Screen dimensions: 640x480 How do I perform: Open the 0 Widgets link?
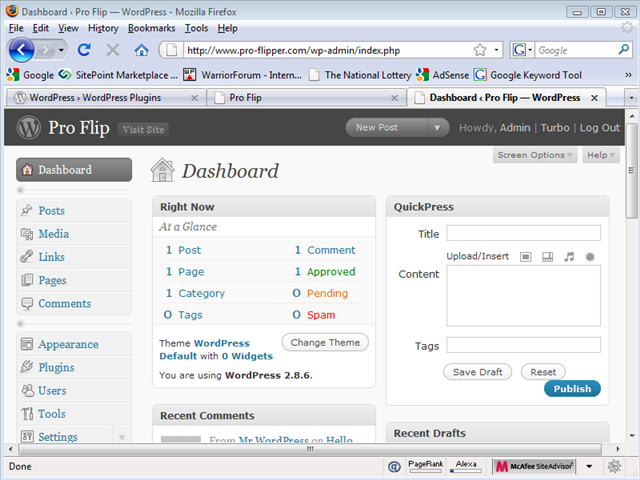[x=247, y=356]
